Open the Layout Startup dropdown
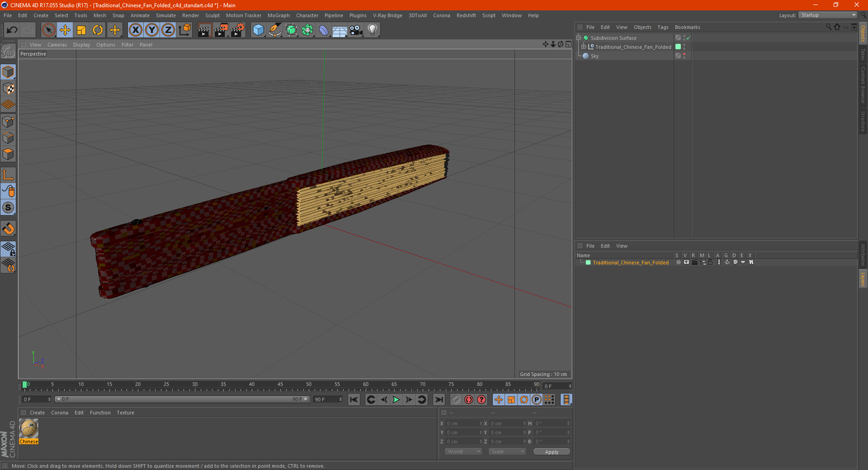The image size is (868, 470). pos(828,15)
